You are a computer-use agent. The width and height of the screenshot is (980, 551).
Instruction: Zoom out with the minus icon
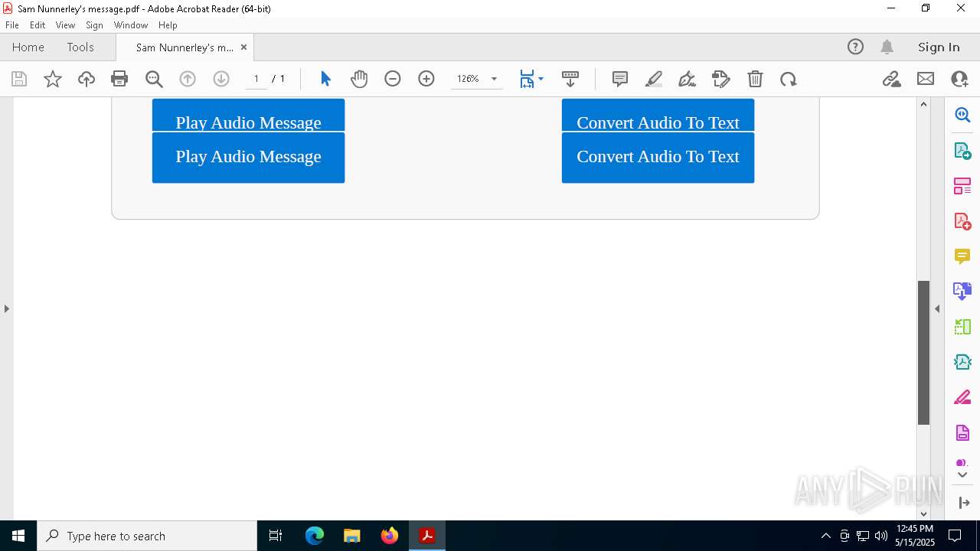pos(393,79)
